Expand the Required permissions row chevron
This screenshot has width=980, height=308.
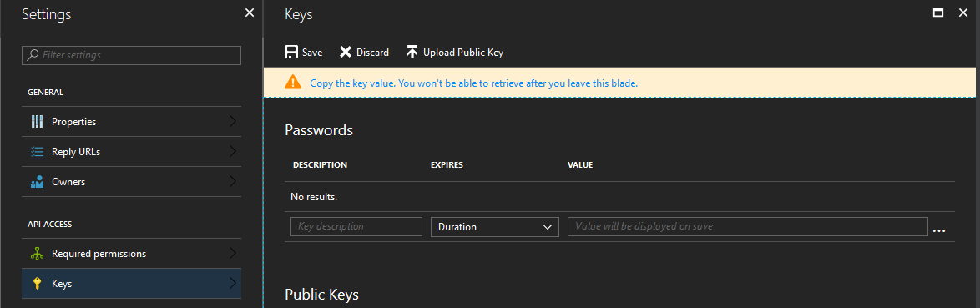(233, 254)
